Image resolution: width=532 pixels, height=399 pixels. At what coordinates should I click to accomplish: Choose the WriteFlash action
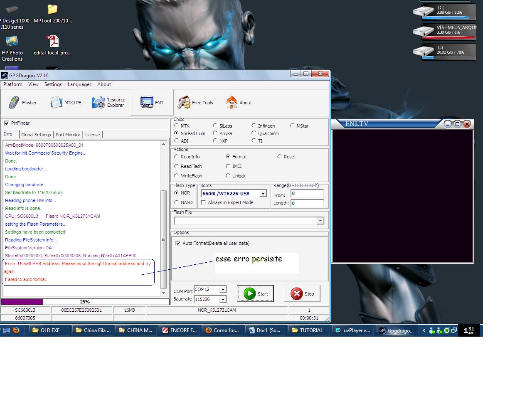pyautogui.click(x=177, y=176)
